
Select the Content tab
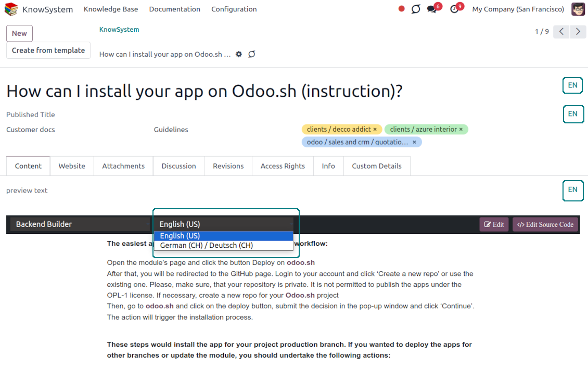(28, 166)
